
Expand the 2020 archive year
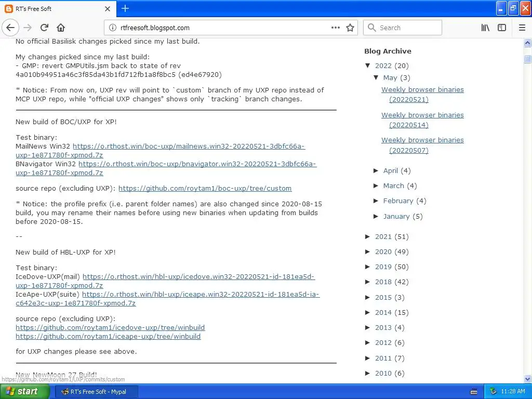click(x=368, y=251)
